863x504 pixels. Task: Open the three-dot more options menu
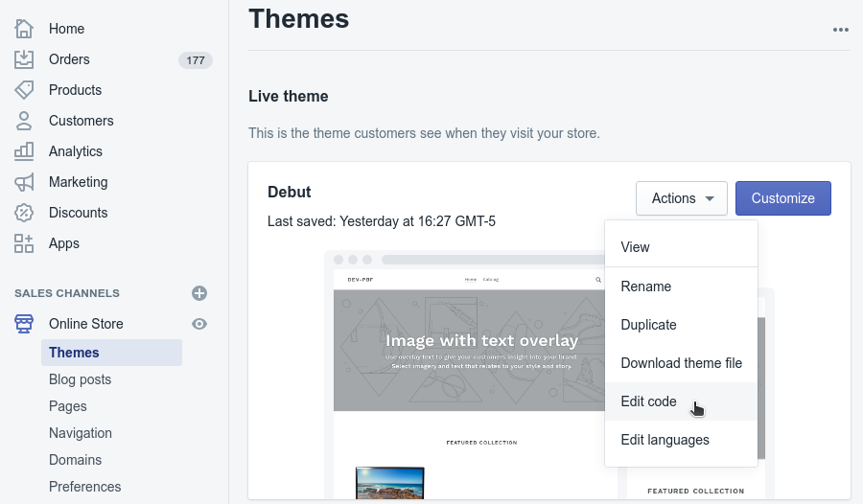(x=841, y=30)
